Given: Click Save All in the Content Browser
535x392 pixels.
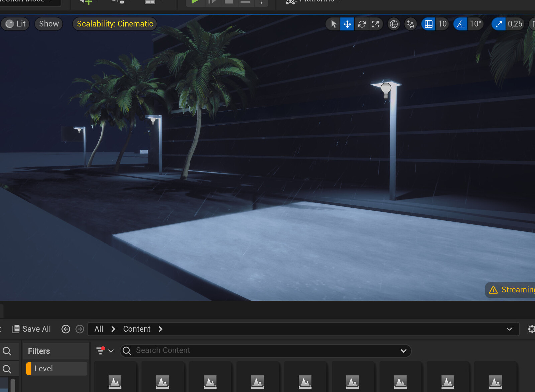Looking at the screenshot, I should pyautogui.click(x=31, y=329).
